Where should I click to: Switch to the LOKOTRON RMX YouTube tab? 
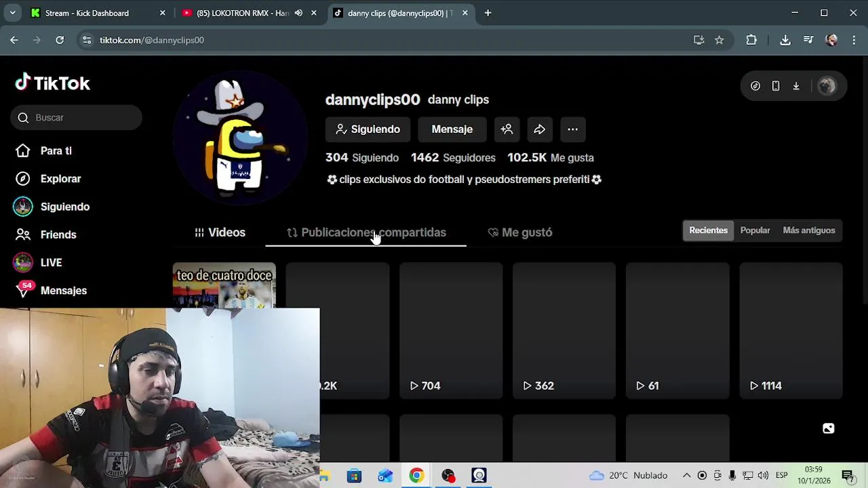(242, 13)
